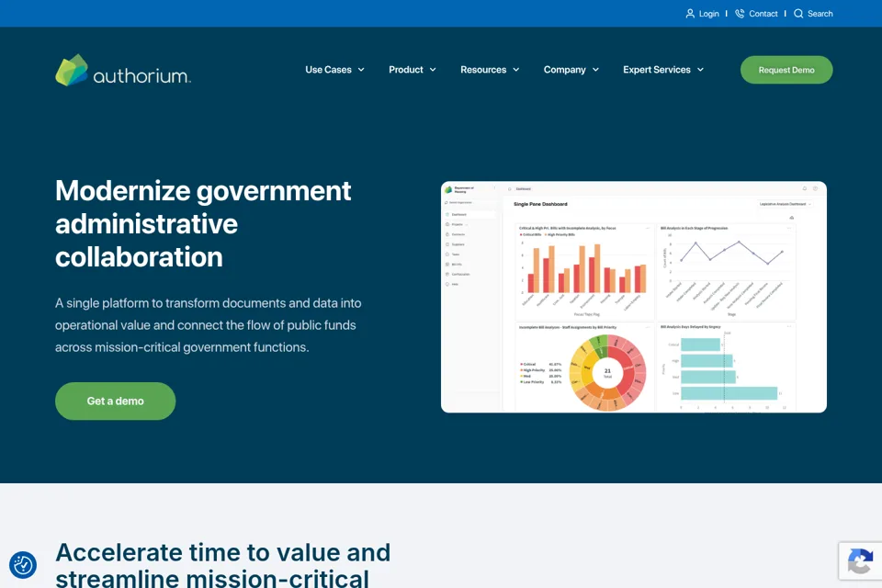Open the accessibility widget icon

click(x=23, y=565)
